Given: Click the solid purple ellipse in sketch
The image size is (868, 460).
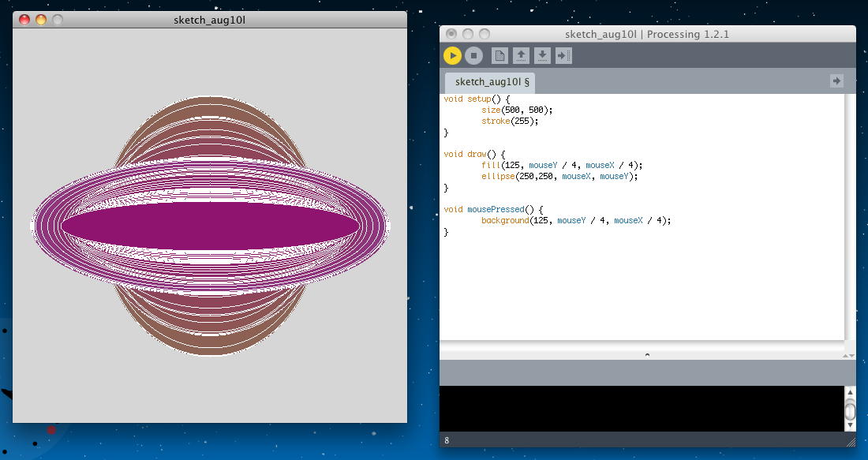Looking at the screenshot, I should (210, 226).
